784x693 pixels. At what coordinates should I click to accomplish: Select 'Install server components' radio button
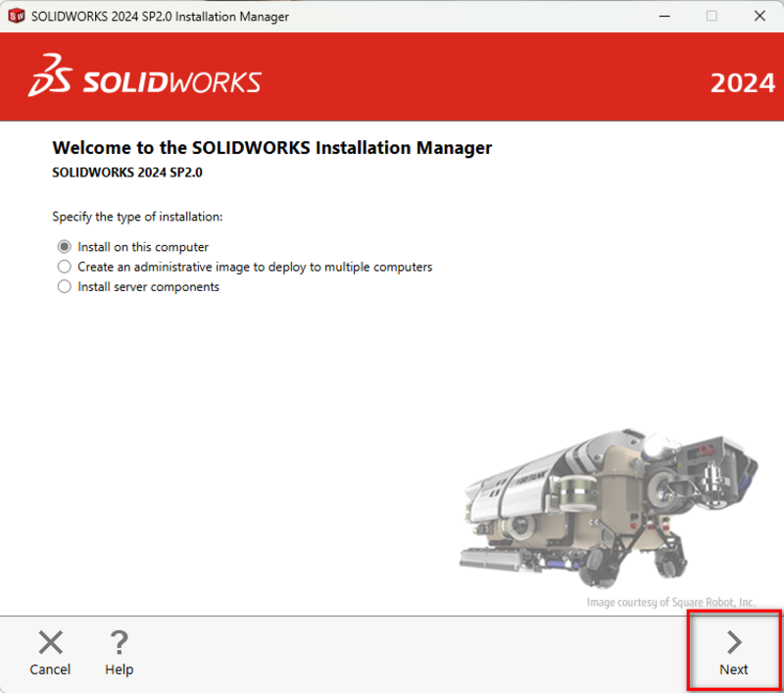click(64, 287)
